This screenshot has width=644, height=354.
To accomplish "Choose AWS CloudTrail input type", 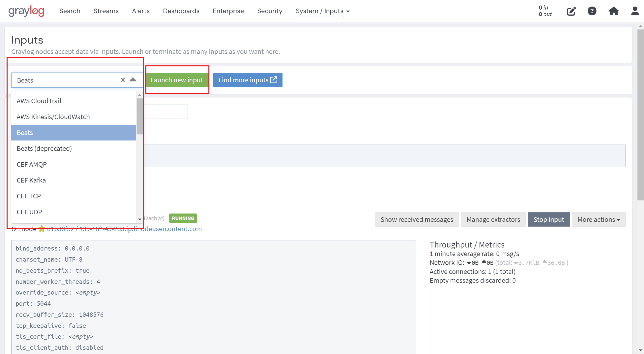I will (39, 101).
